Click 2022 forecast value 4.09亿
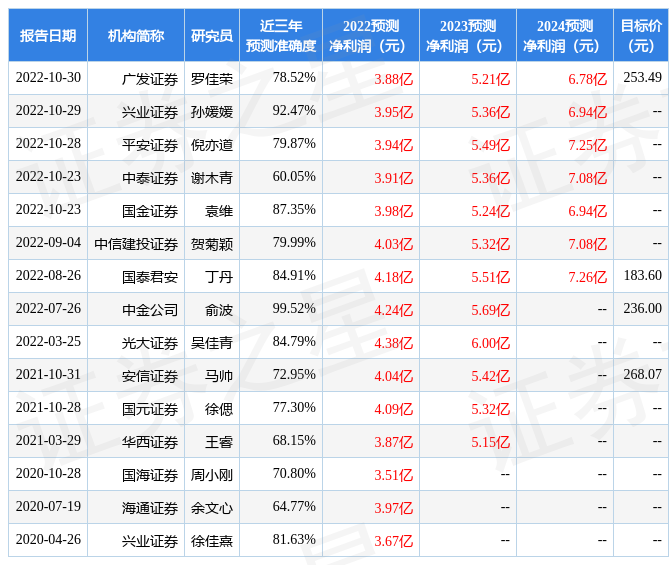 tap(393, 409)
